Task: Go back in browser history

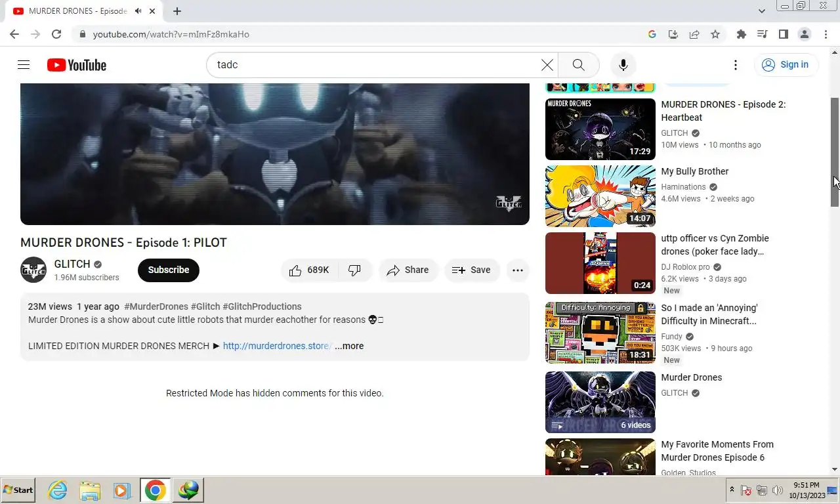Action: click(14, 34)
